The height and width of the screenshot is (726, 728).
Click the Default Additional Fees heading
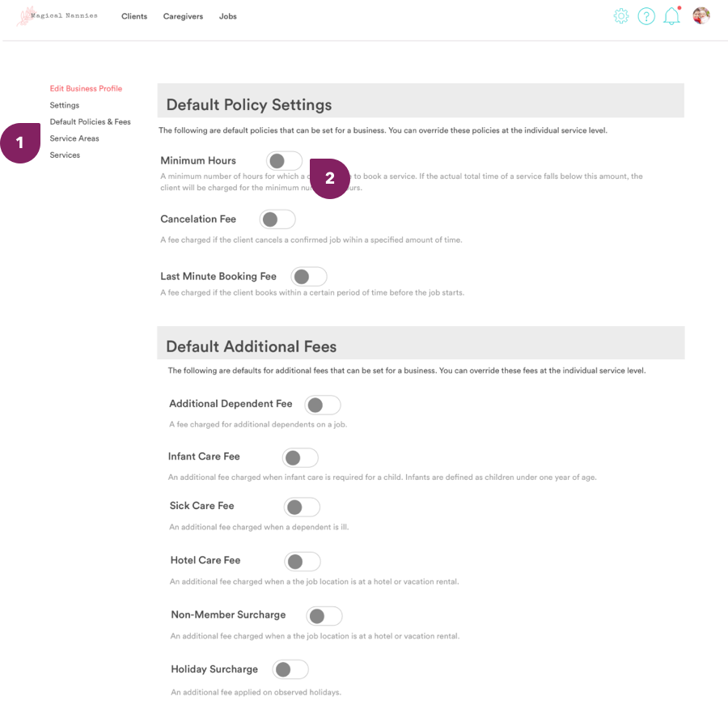click(252, 346)
